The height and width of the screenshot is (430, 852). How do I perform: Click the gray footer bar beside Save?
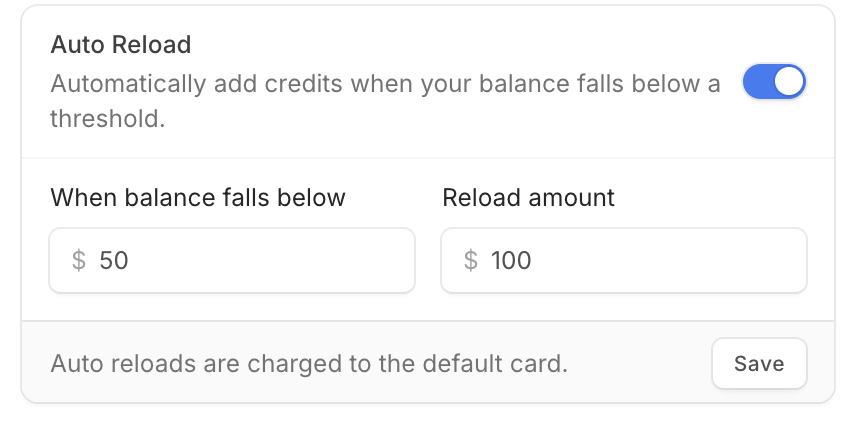pos(640,364)
